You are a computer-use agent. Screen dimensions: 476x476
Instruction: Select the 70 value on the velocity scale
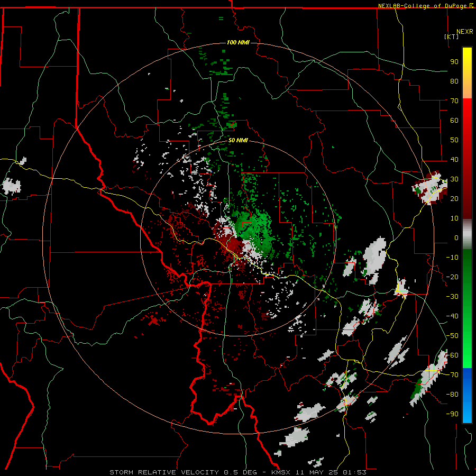pyautogui.click(x=454, y=101)
